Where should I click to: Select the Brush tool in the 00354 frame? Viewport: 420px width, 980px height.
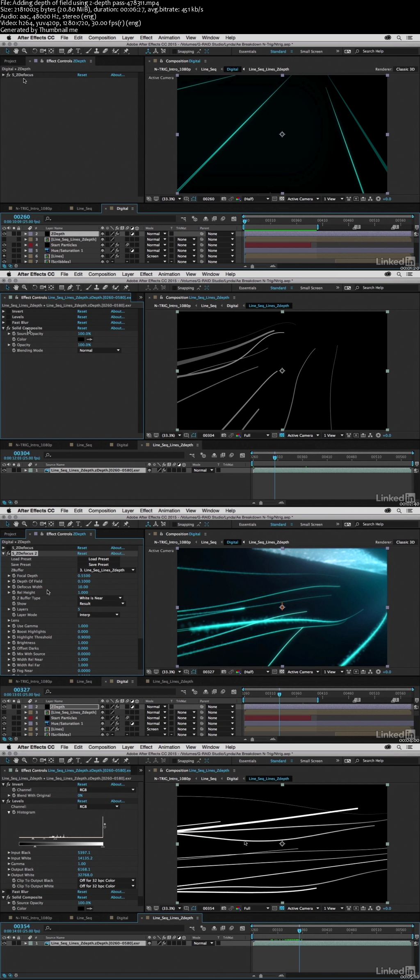click(x=89, y=760)
